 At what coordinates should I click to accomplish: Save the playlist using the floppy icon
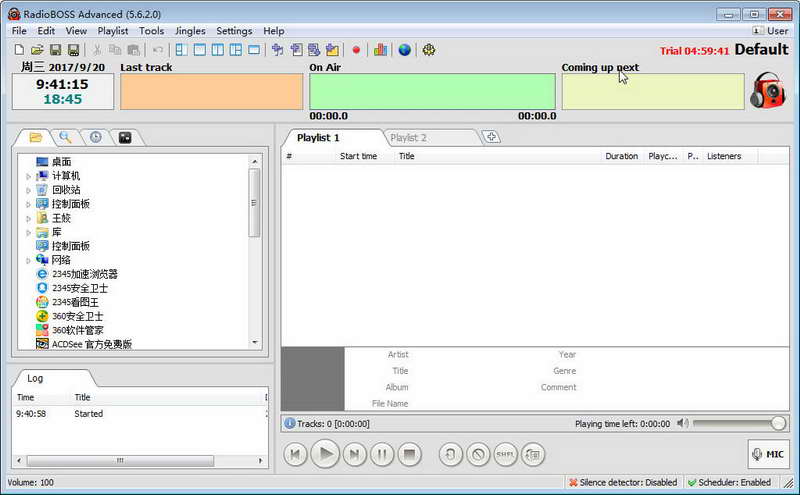pyautogui.click(x=55, y=50)
